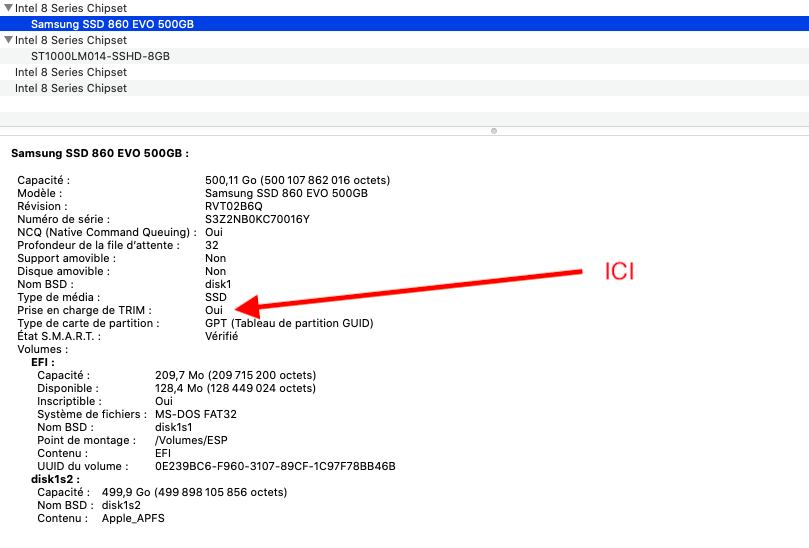Viewport: 809px width, 548px height.
Task: Click capacity value 500,11 Go
Action: 297,180
